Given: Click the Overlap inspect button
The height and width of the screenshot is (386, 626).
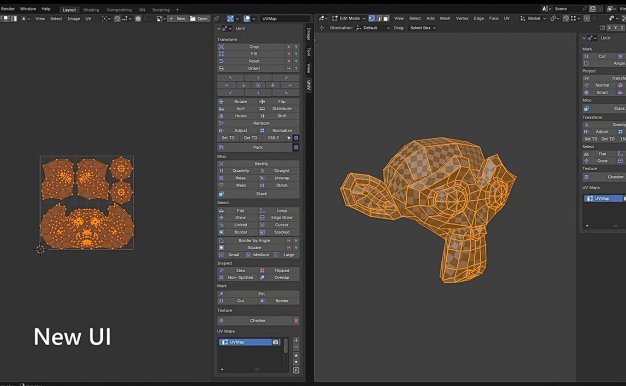Looking at the screenshot, I should tap(279, 277).
